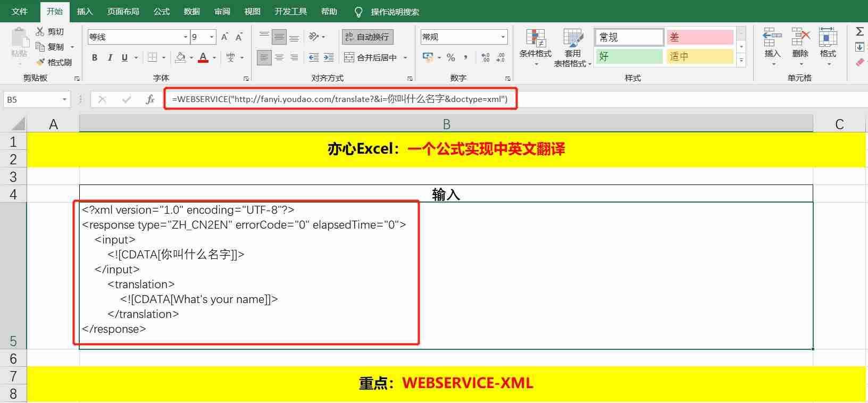
Task: Click the accounting number format icon
Action: tap(428, 57)
